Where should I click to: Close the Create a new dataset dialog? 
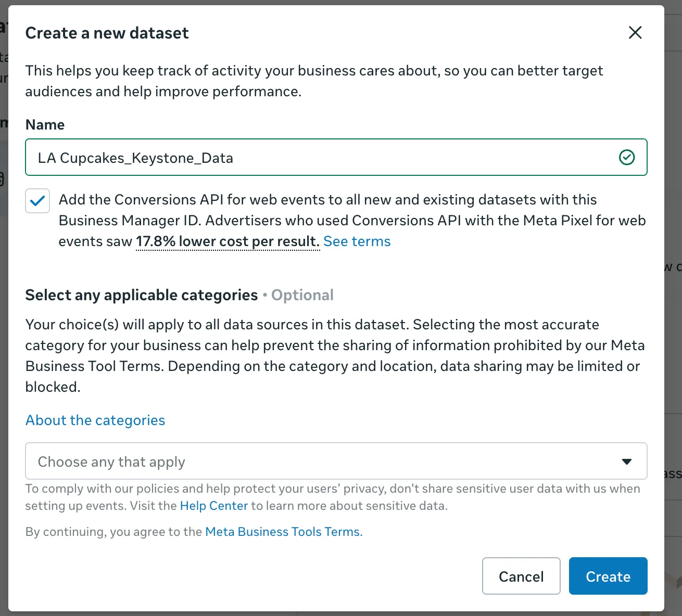coord(635,33)
